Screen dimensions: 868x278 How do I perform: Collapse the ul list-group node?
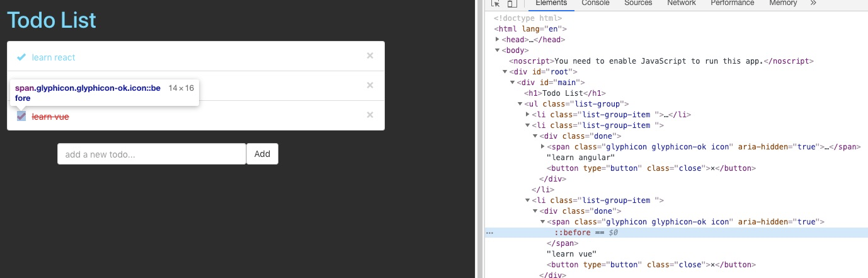520,104
